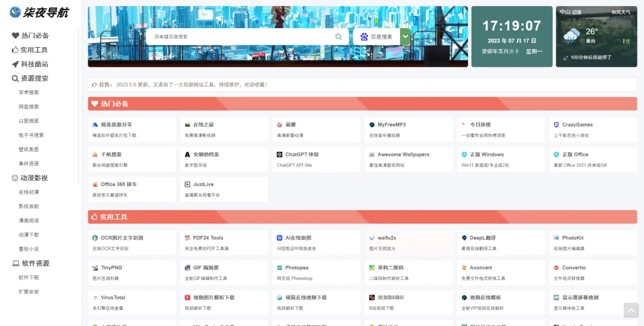
Task: Open 壁纸美图 sidebar subitem
Action: click(29, 149)
